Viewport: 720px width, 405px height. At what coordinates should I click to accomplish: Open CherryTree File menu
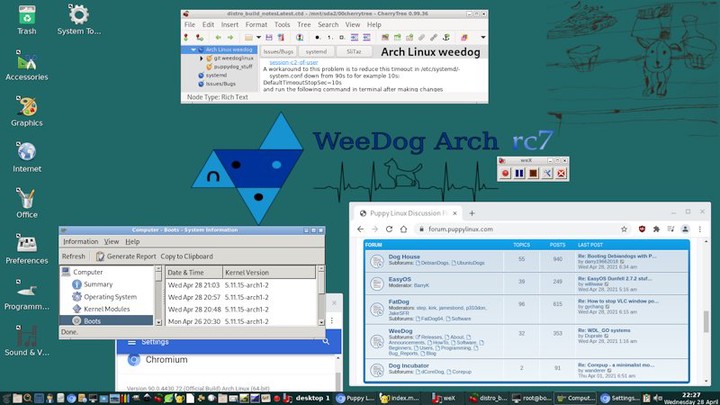(190, 24)
